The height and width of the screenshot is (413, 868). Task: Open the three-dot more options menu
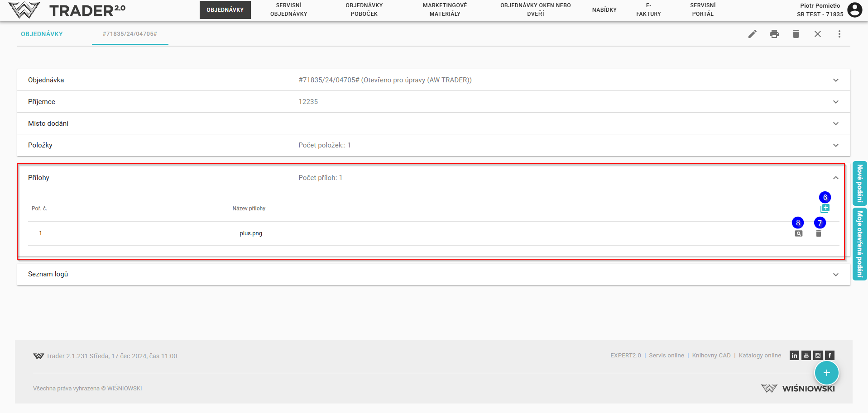point(839,34)
